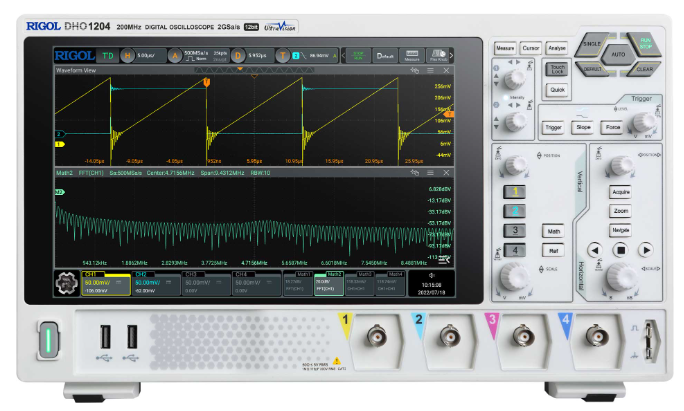Hit the Quick key

[557, 90]
